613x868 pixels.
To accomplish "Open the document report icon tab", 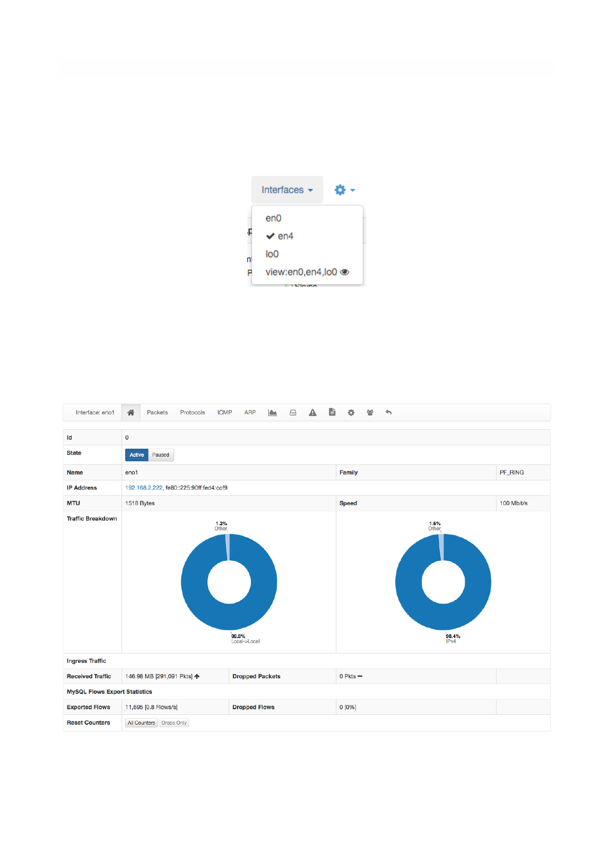I will click(332, 412).
